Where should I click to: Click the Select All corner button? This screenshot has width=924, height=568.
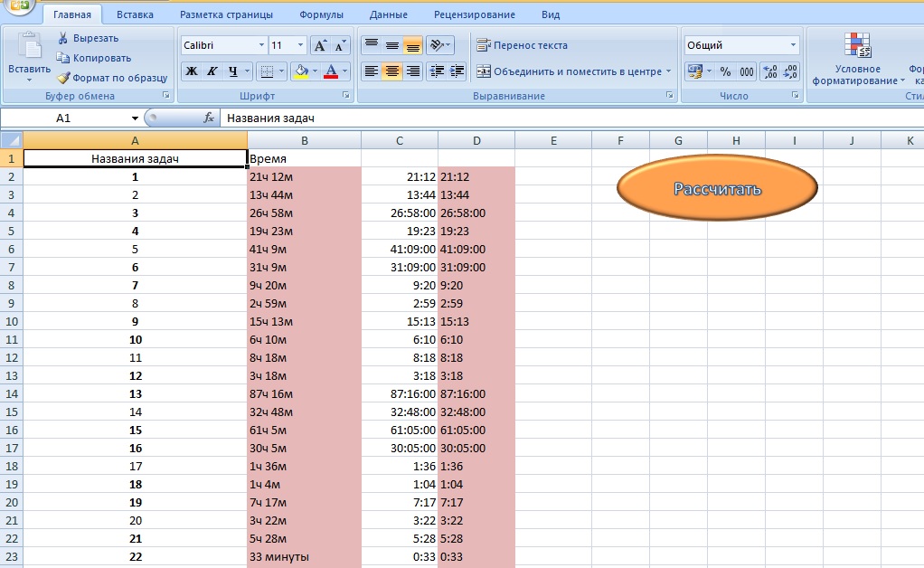[x=11, y=140]
